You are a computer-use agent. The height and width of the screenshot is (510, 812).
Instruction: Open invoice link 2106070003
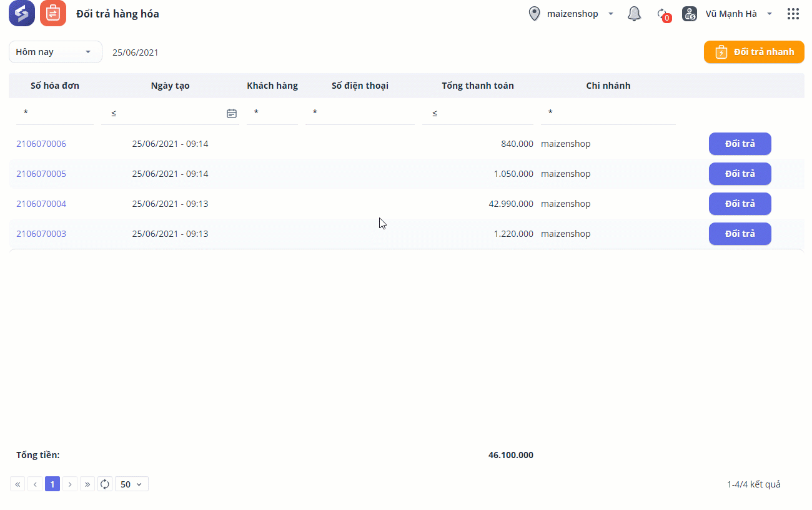41,234
